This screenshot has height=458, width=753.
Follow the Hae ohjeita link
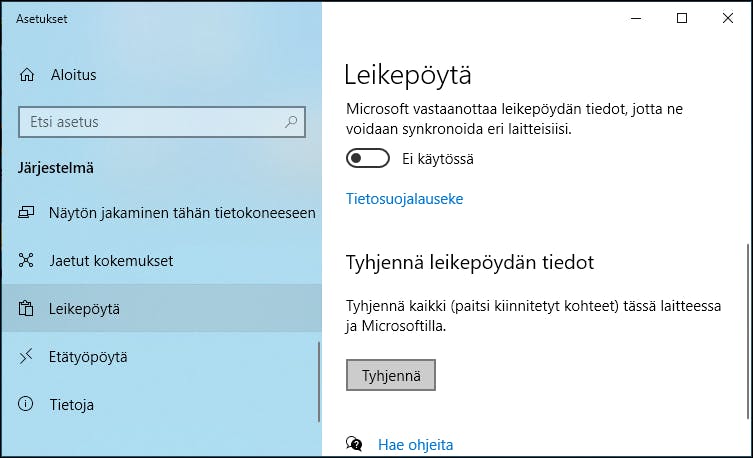point(415,445)
